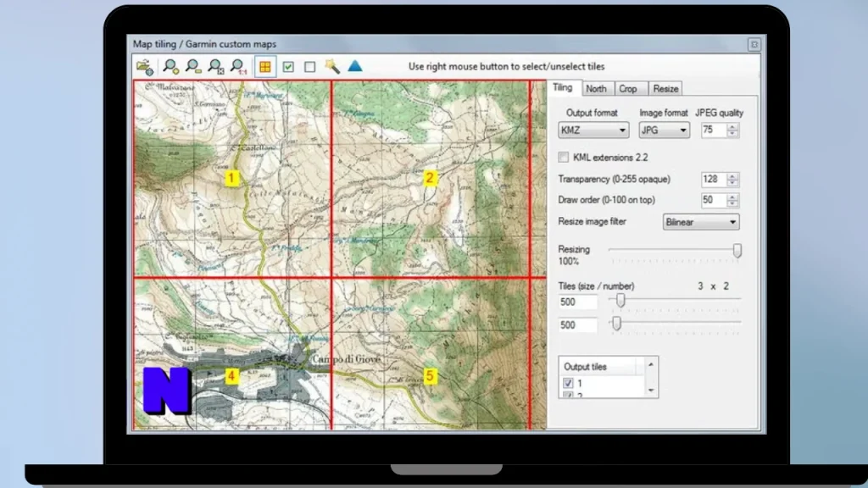Click the 'Campo di Giove' map label
The image size is (868, 488).
347,359
